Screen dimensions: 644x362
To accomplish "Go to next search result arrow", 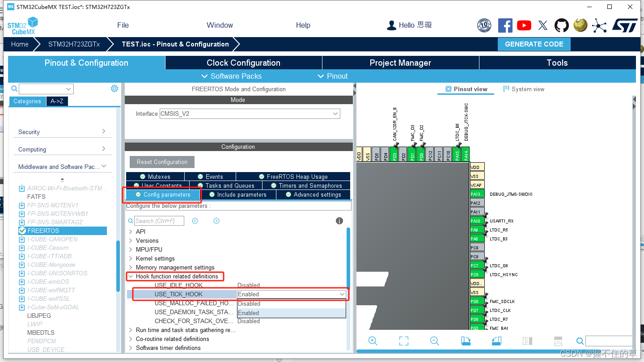I will (216, 221).
